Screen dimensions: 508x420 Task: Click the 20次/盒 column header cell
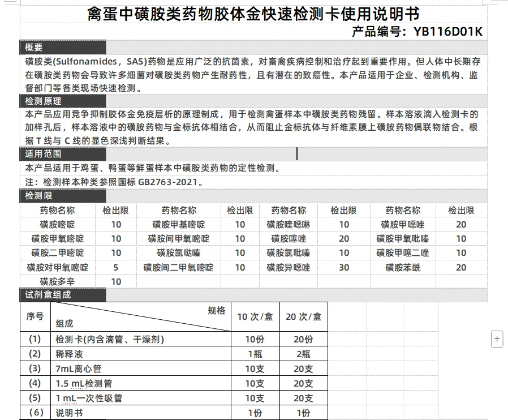click(303, 316)
